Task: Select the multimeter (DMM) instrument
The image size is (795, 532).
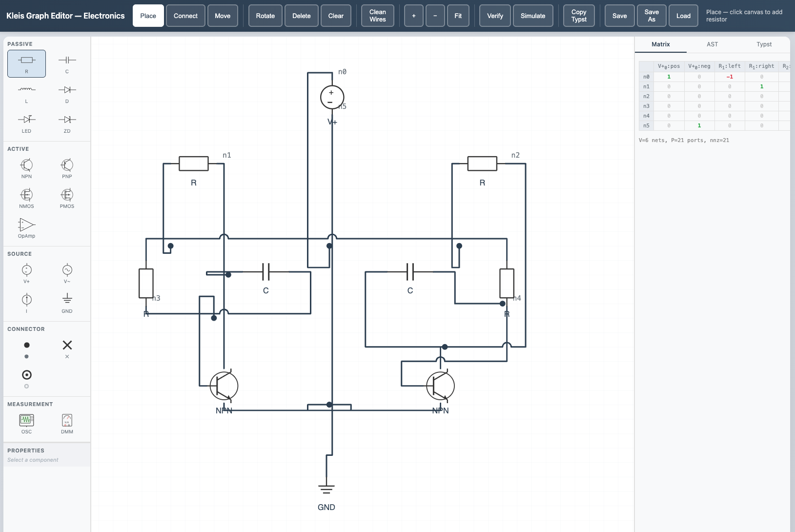Action: pyautogui.click(x=67, y=424)
